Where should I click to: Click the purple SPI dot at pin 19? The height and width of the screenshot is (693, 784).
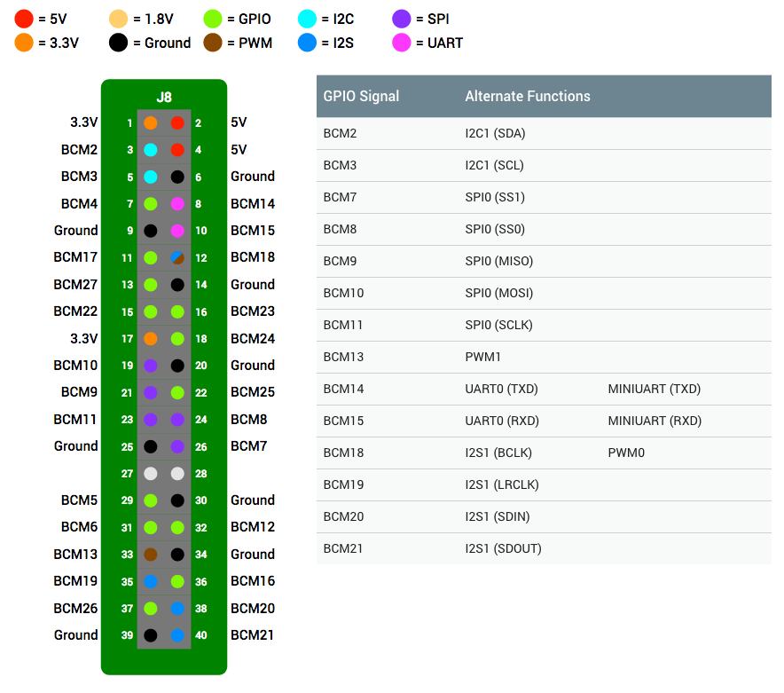151,366
